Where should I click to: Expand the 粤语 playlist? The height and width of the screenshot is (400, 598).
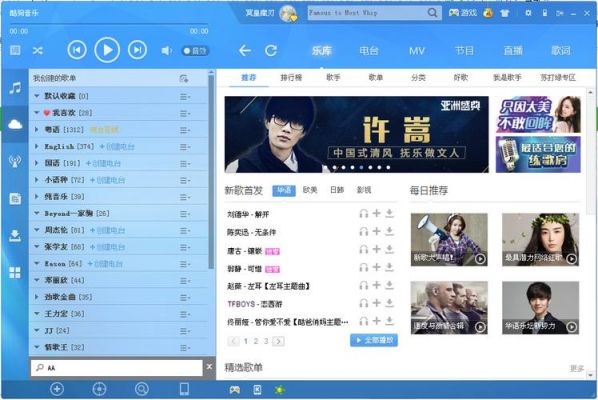(x=37, y=130)
